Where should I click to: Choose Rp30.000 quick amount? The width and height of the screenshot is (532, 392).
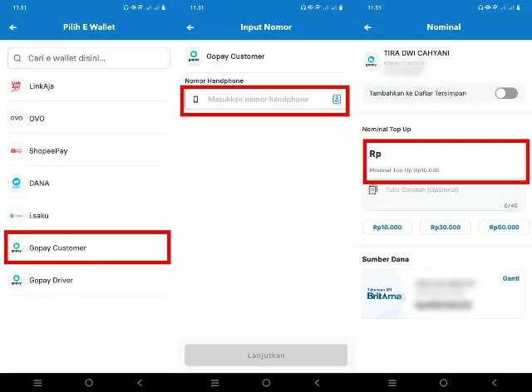[446, 228]
